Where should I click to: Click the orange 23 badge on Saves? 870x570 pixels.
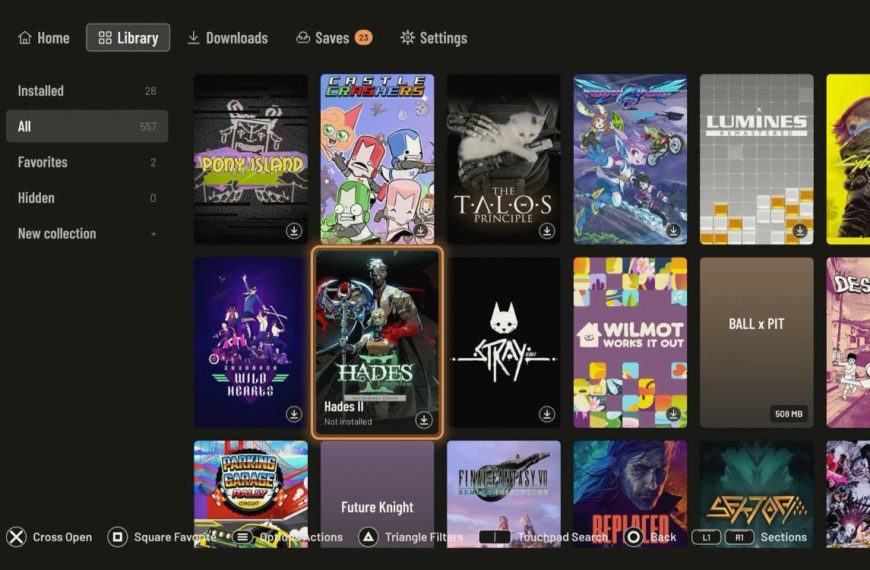(x=363, y=38)
